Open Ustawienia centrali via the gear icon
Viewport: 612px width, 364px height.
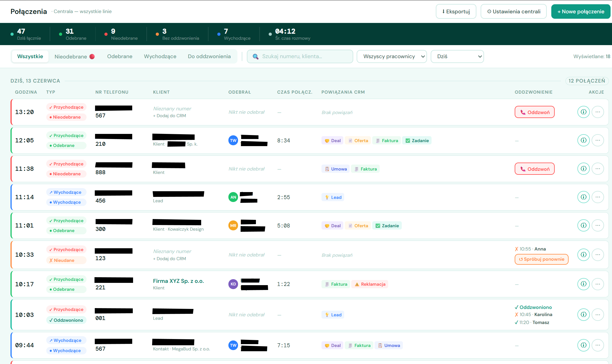[489, 11]
